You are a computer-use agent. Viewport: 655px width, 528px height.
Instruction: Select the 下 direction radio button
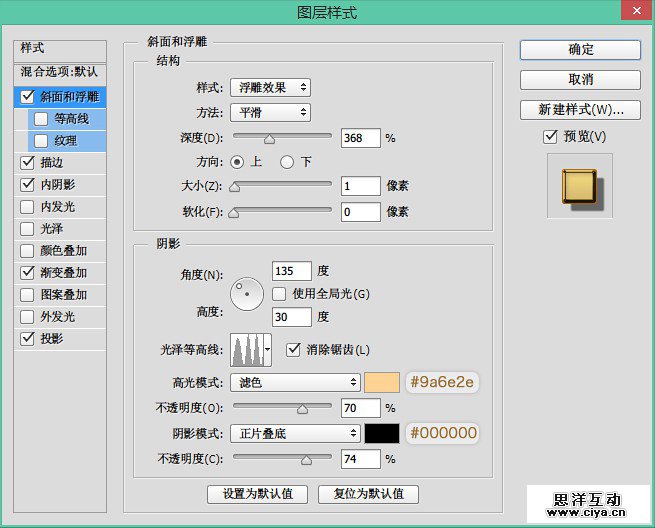[x=288, y=162]
